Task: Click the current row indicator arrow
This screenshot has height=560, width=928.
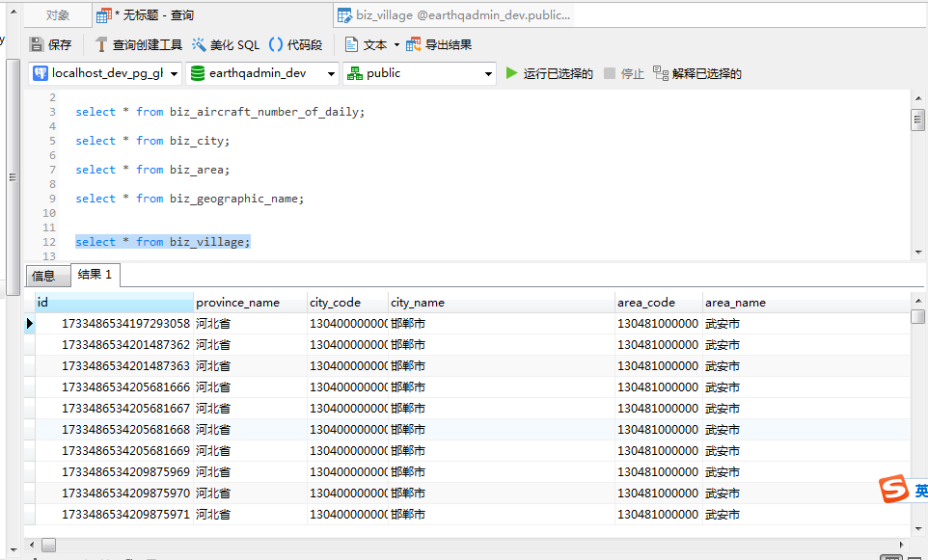Action: pyautogui.click(x=30, y=324)
